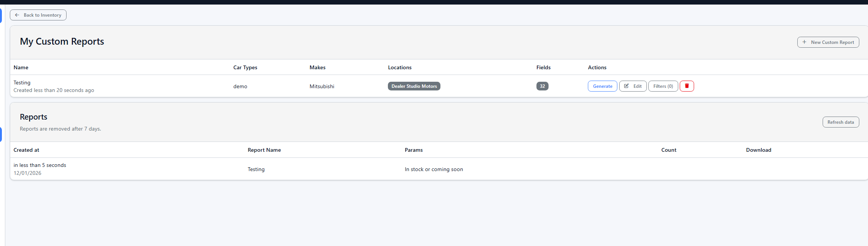Image resolution: width=868 pixels, height=246 pixels.
Task: Click the left arrow icon beside Back to Inventory
Action: tap(17, 15)
